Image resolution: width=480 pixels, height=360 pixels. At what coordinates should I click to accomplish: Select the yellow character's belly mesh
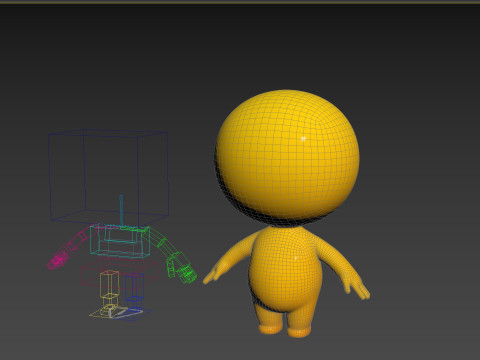pyautogui.click(x=285, y=270)
